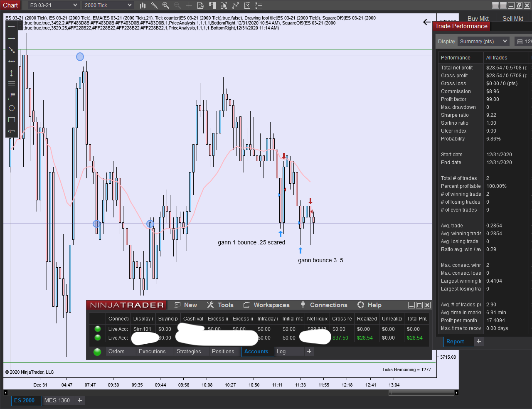
Task: Select the Ray drawing tool
Action: click(12, 38)
